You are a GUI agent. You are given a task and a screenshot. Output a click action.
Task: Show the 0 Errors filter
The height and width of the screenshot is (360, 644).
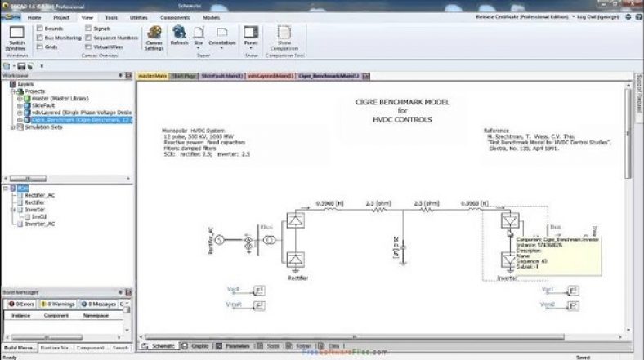point(21,304)
